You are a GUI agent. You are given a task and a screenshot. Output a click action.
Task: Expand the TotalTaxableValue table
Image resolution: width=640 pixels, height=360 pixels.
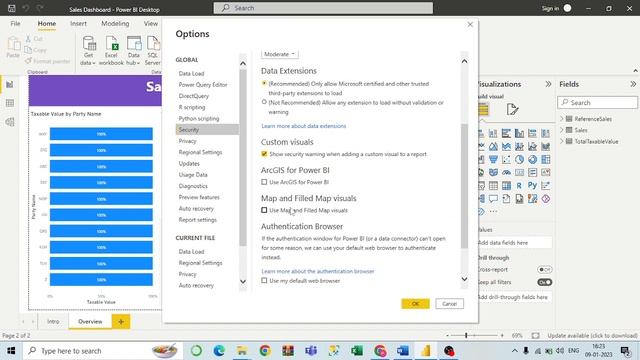pyautogui.click(x=562, y=141)
